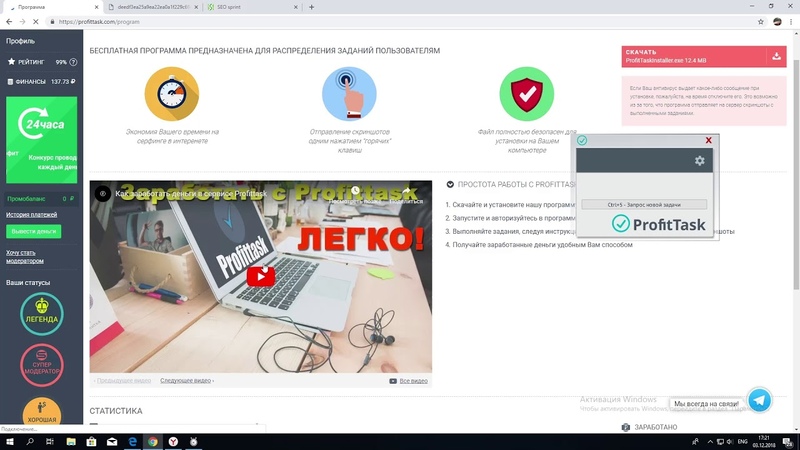Click the Супер модератор status badge
Screen dimensions: 800x450
[42, 365]
